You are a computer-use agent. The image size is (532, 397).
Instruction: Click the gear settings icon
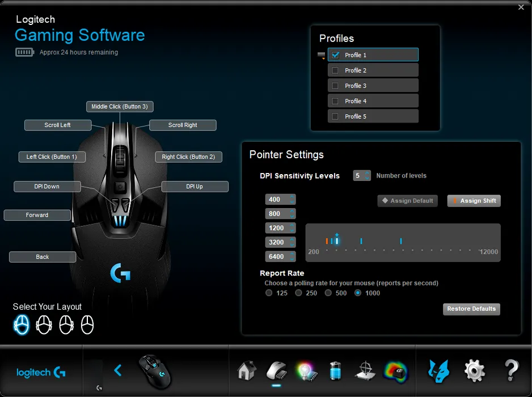(474, 371)
